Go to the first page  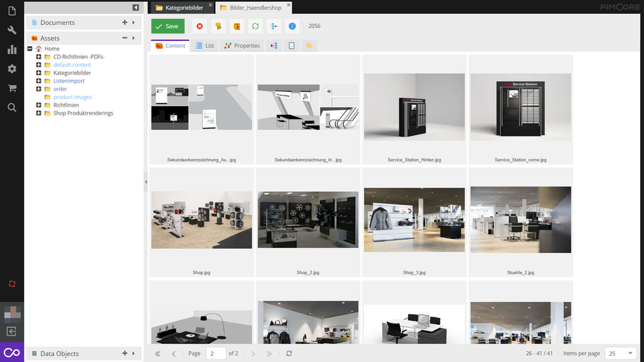click(x=158, y=353)
